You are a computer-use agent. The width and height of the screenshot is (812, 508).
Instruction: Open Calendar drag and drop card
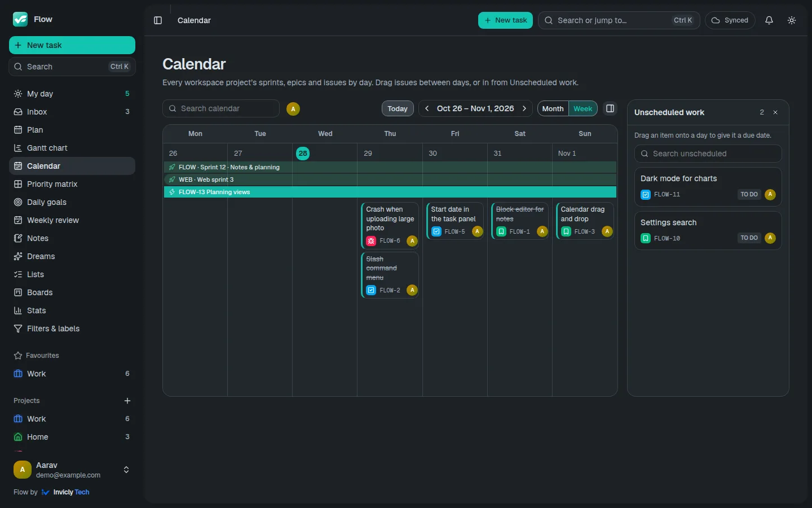[x=584, y=221]
